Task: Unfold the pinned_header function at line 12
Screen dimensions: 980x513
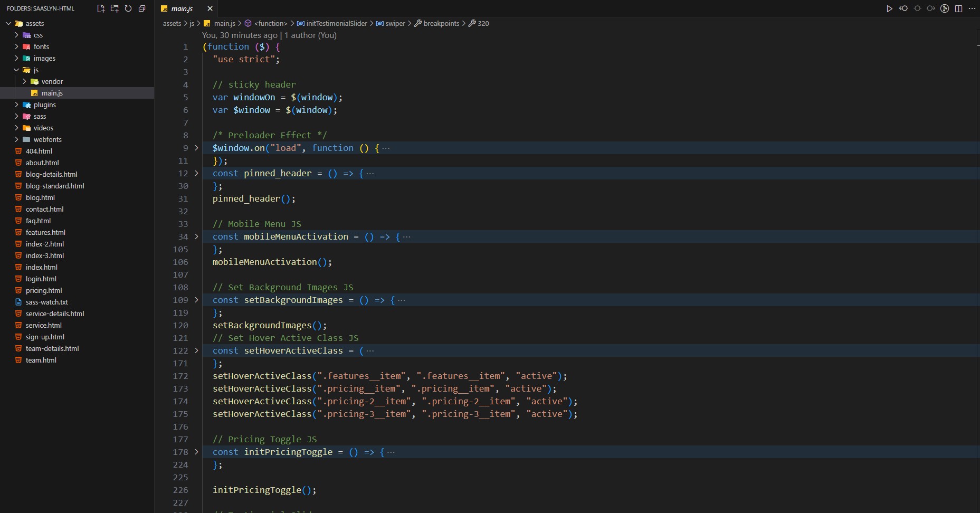Action: tap(196, 173)
